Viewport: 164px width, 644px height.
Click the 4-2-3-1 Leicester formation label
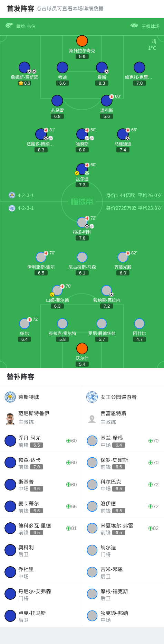26,195
